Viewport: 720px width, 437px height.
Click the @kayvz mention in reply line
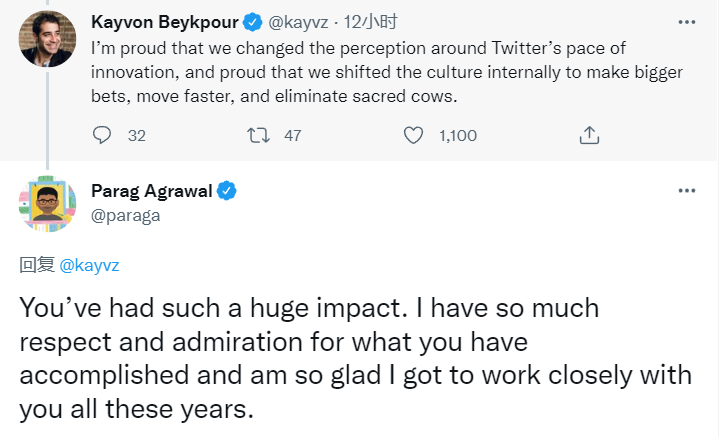coord(89,264)
